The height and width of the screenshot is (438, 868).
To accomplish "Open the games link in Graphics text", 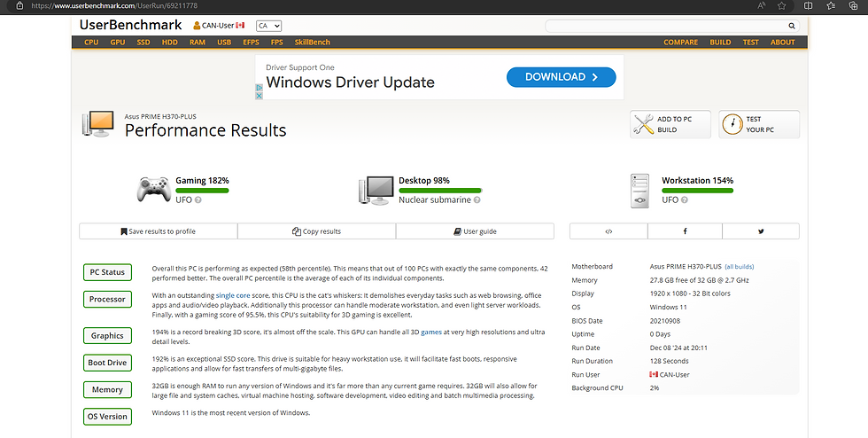I will 431,332.
